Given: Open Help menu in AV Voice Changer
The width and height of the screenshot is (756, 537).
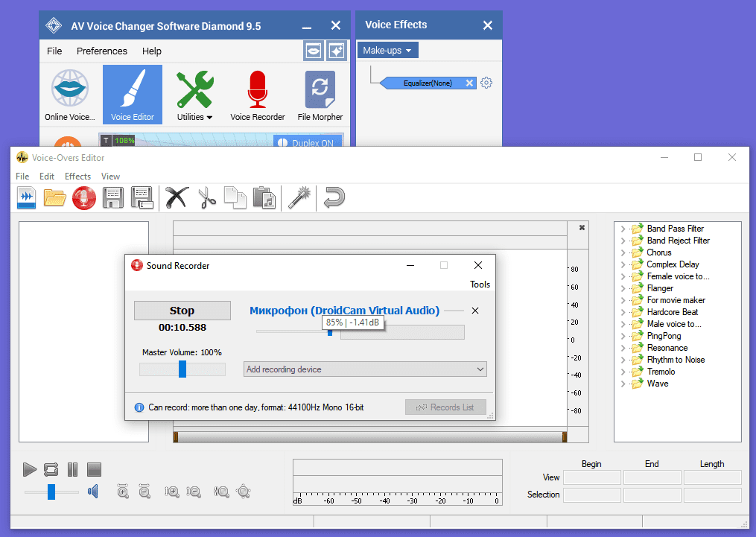Looking at the screenshot, I should pyautogui.click(x=151, y=51).
